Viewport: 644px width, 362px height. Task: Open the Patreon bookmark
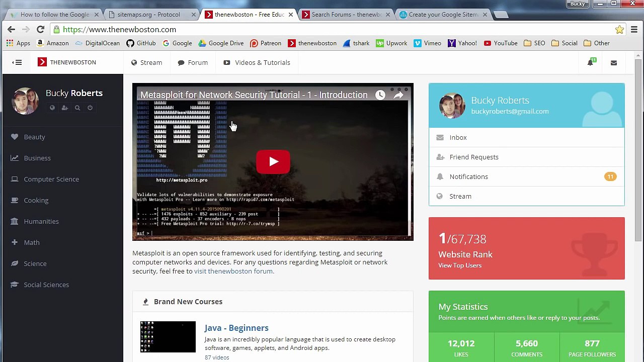coord(266,43)
